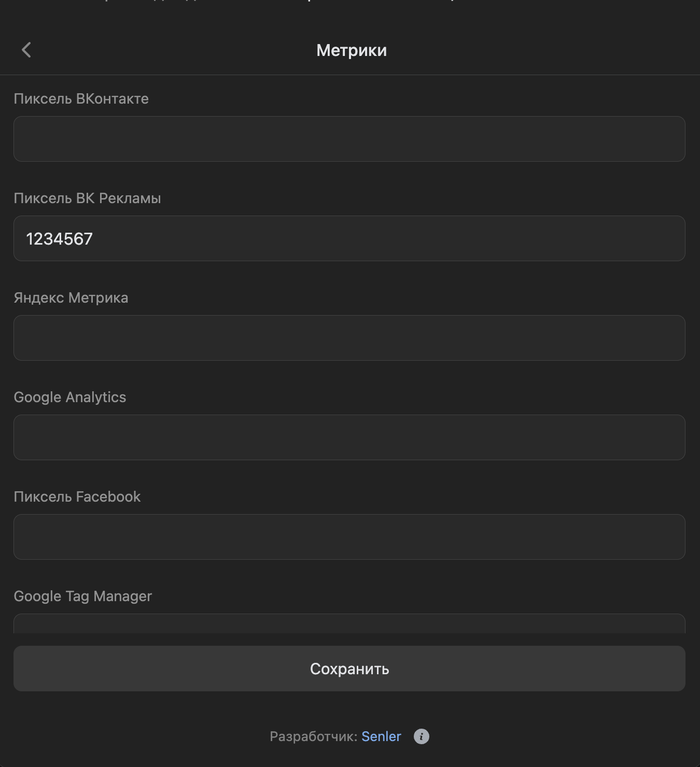700x767 pixels.
Task: Go back using the left chevron arrow
Action: coord(26,50)
